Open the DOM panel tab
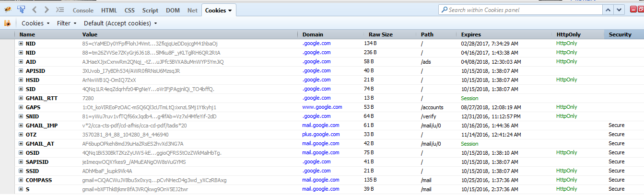Screen dimensions: 644x195 click(173, 10)
